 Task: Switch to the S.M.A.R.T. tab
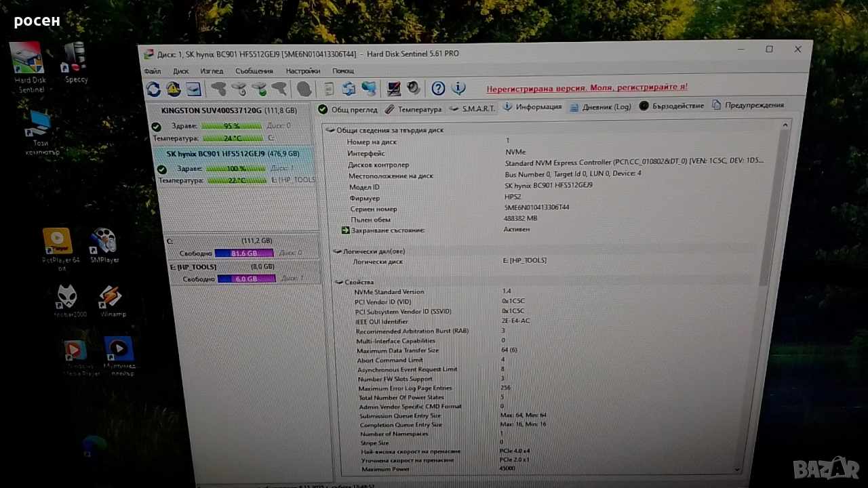pos(473,108)
